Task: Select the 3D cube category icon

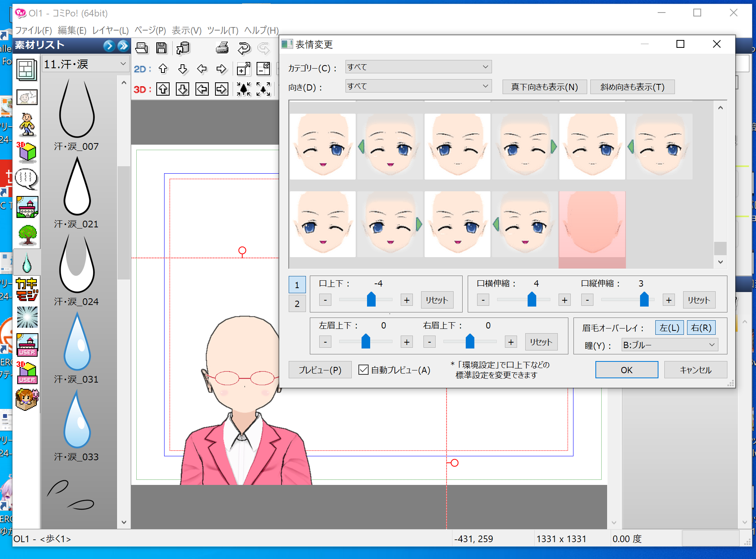Action: click(x=27, y=152)
